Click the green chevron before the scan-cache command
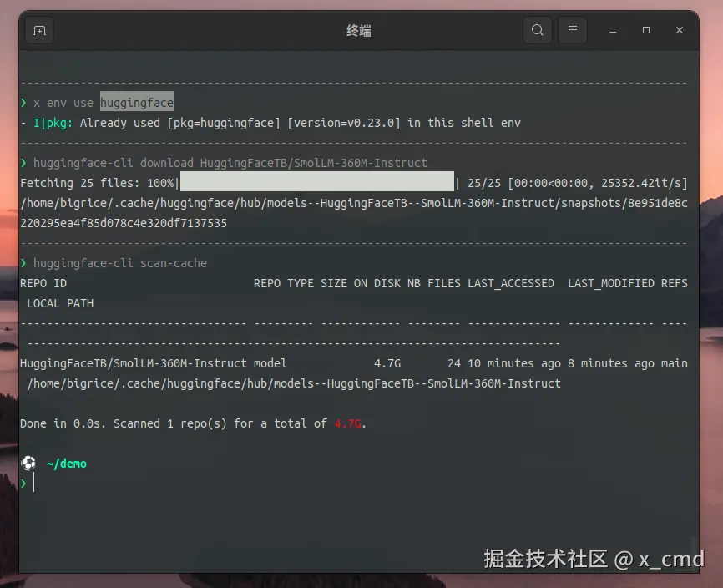Image resolution: width=723 pixels, height=588 pixels. [23, 263]
